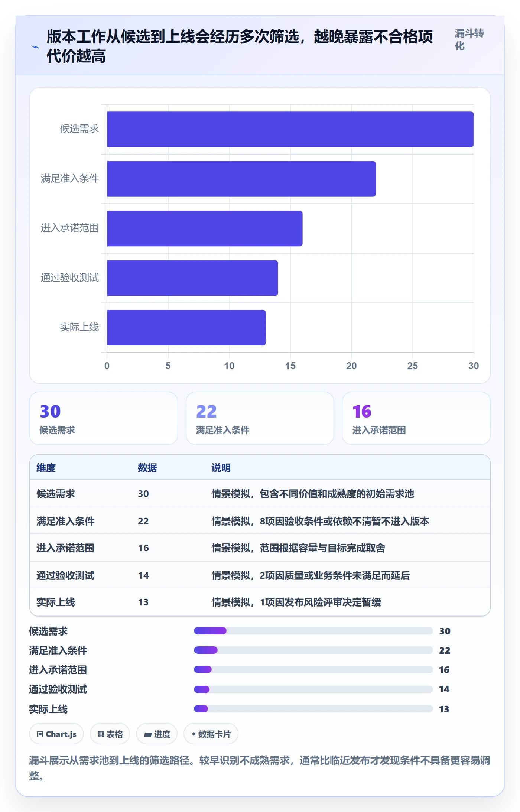Viewport: 520px width, 812px height.
Task: Click the 候选需求 progress bar
Action: tap(313, 631)
